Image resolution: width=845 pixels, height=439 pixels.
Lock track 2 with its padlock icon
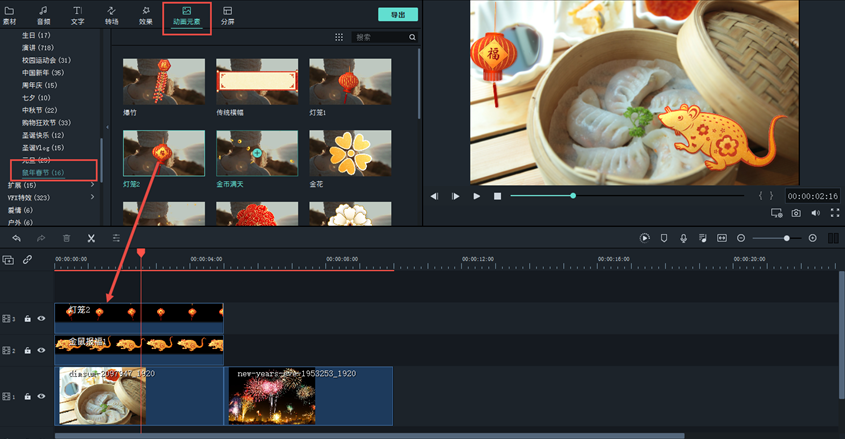point(28,351)
